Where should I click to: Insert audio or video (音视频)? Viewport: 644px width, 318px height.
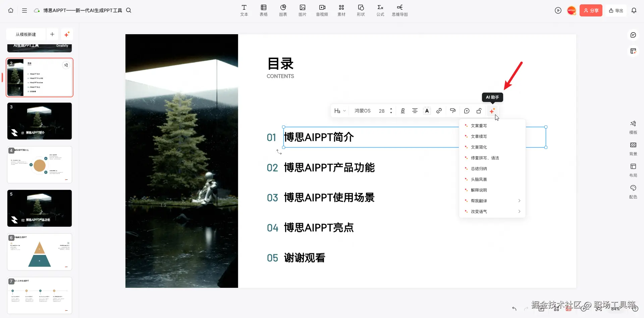point(322,10)
